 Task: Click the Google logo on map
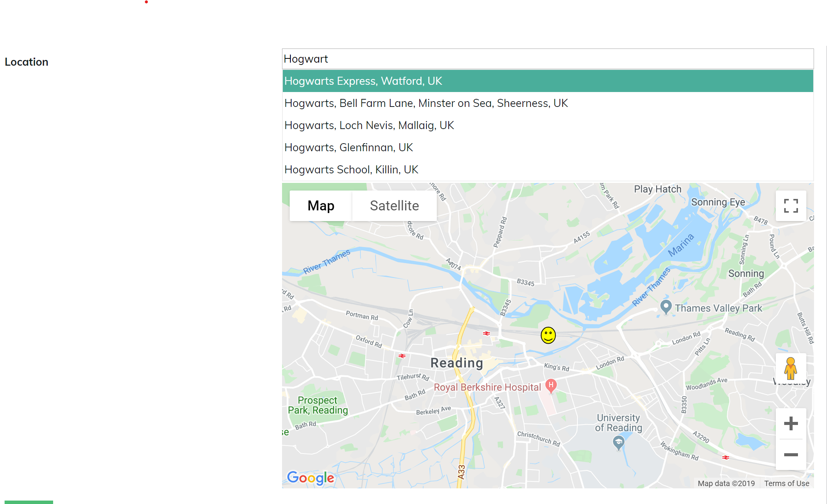click(310, 477)
